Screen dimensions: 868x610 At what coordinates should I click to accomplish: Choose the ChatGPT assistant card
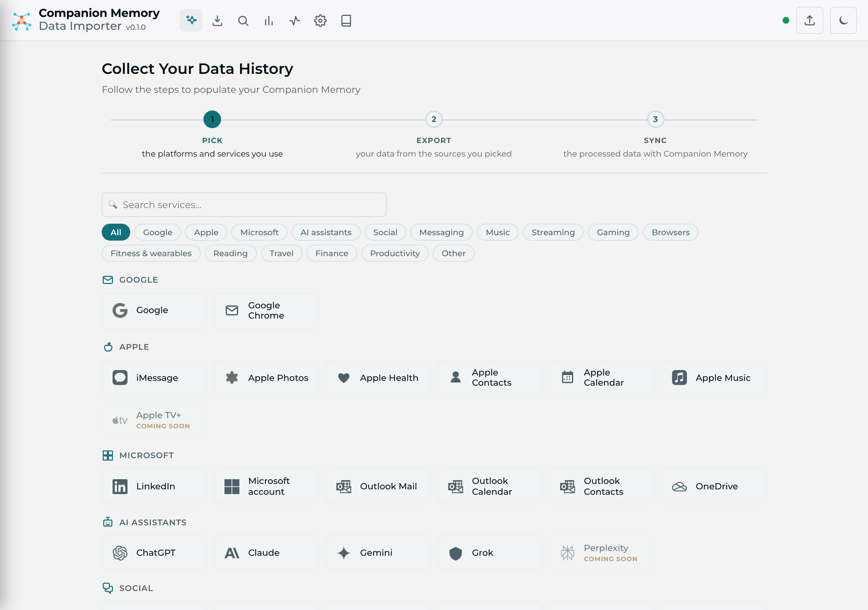[154, 552]
